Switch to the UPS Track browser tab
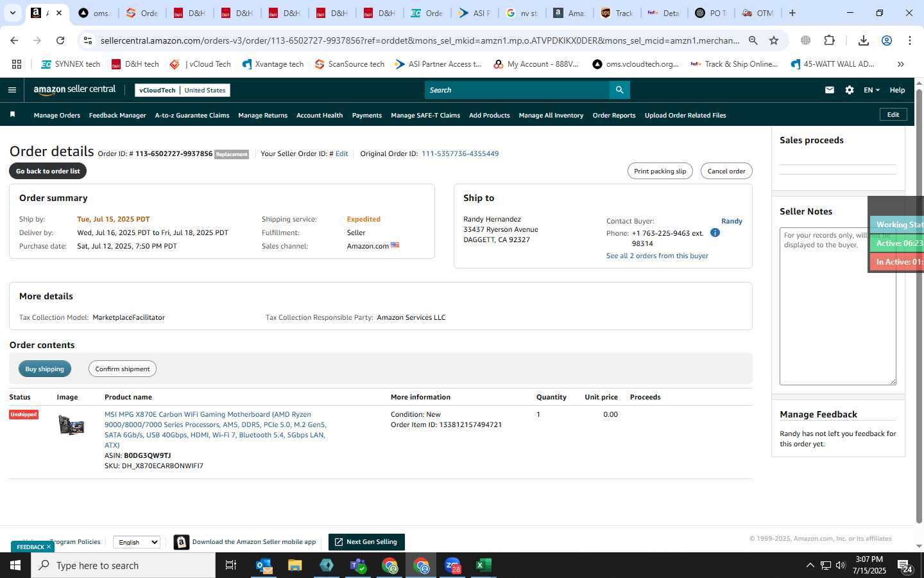The height and width of the screenshot is (578, 924). coord(616,13)
